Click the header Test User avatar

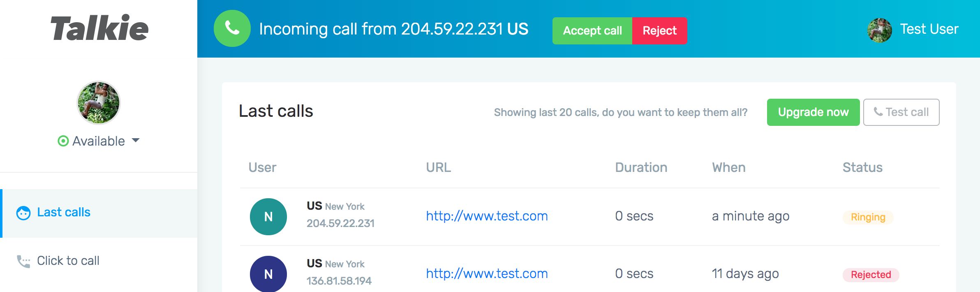879,30
